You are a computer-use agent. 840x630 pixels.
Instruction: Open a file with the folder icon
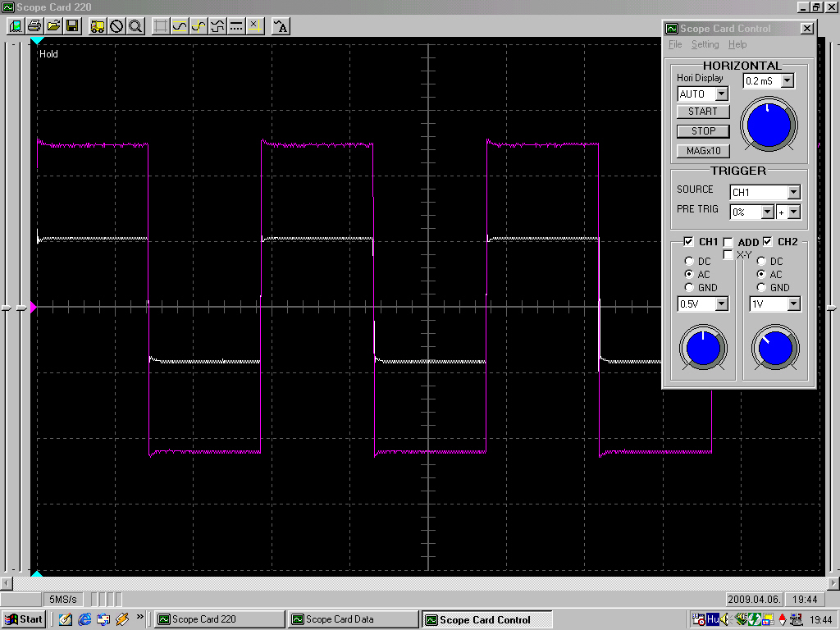(x=53, y=25)
